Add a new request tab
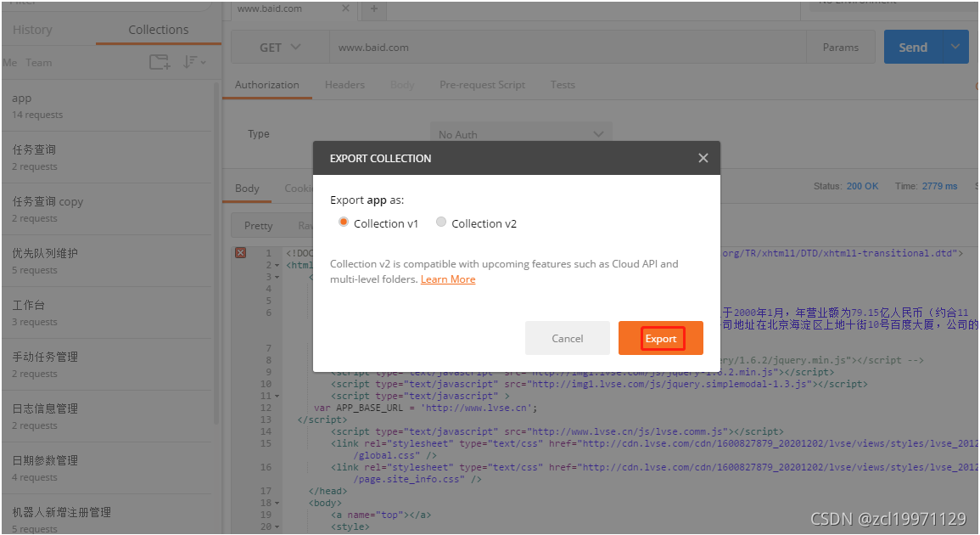This screenshot has width=980, height=535. tap(373, 8)
